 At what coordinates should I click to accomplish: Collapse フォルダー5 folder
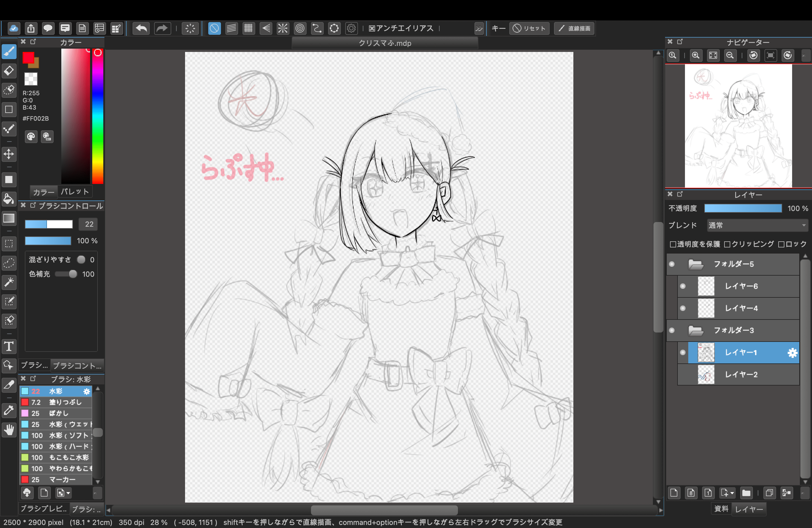pos(696,264)
